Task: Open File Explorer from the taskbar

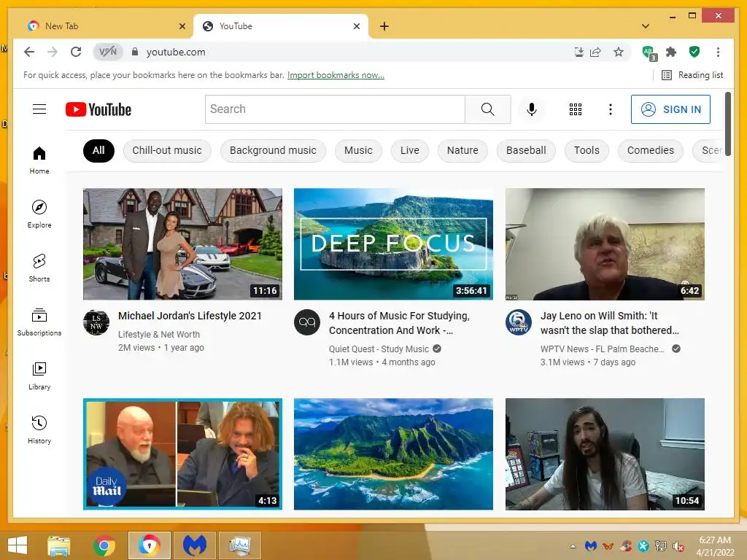Action: (x=58, y=545)
